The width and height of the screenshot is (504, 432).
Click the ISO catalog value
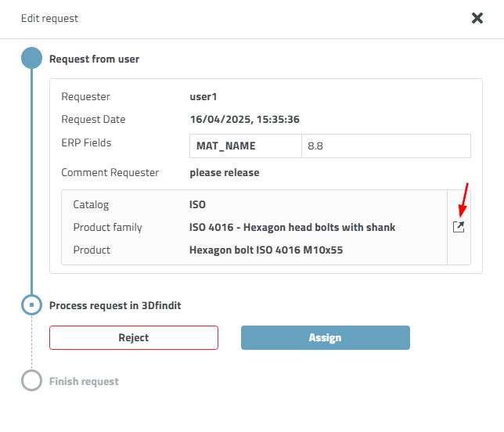pos(197,205)
